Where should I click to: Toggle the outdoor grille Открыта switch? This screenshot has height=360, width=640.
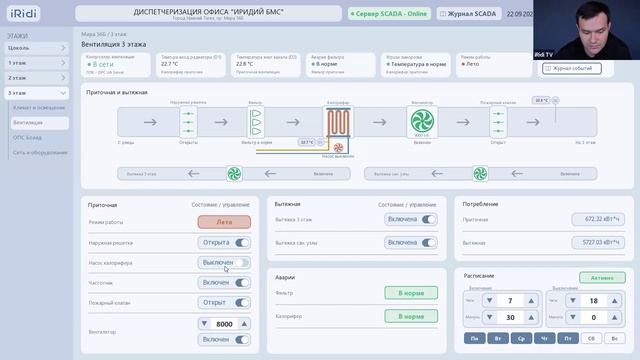[x=242, y=243]
